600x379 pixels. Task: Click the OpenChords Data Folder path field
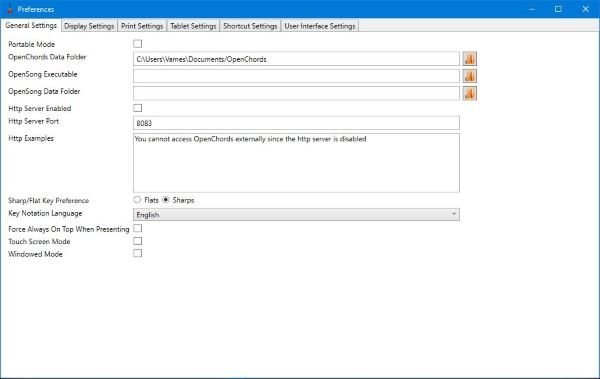[x=296, y=59]
